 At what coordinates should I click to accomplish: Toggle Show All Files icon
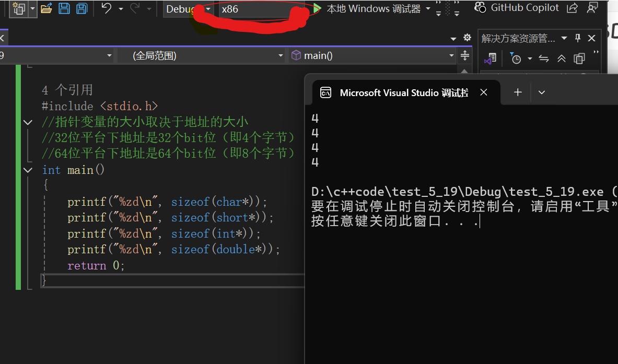[x=579, y=58]
